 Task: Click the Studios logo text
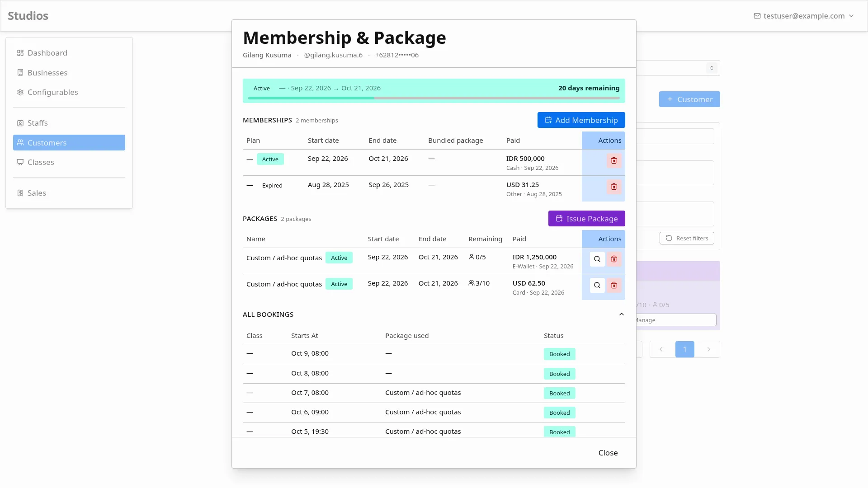click(28, 16)
